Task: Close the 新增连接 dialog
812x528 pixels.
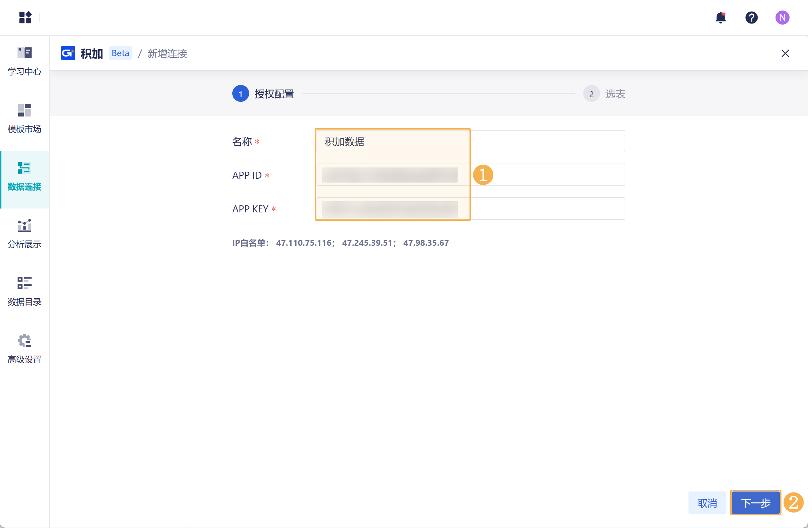Action: [785, 53]
